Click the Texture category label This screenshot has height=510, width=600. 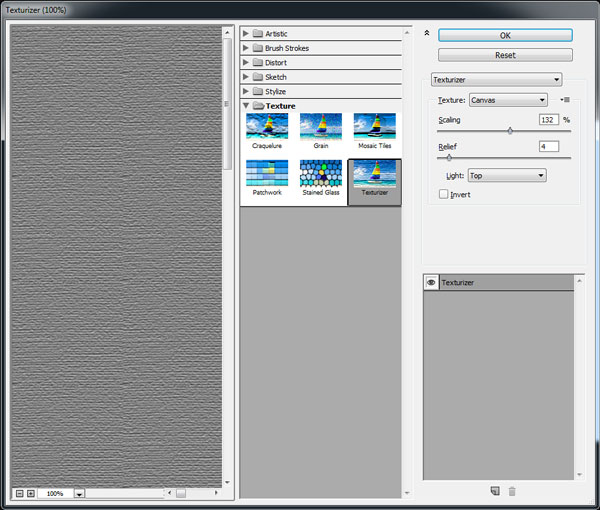click(x=280, y=106)
